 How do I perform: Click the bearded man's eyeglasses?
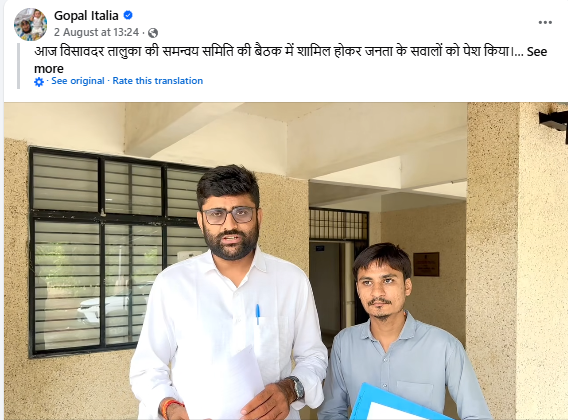tap(230, 216)
